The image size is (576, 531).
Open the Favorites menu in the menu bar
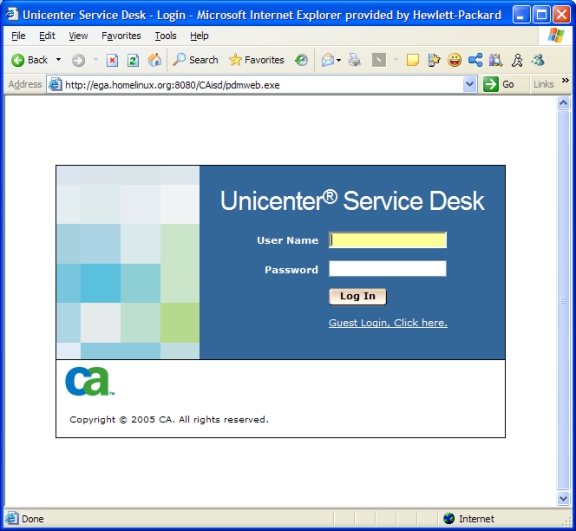coord(121,36)
